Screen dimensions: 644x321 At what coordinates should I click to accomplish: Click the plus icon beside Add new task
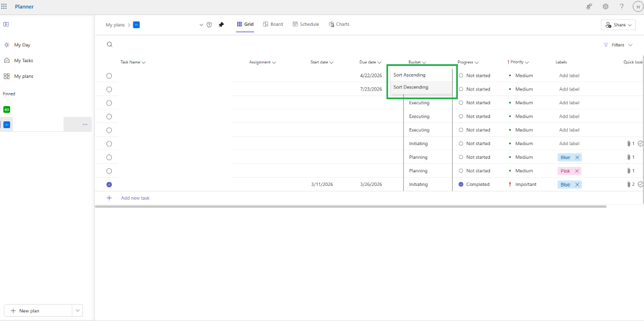click(x=109, y=198)
